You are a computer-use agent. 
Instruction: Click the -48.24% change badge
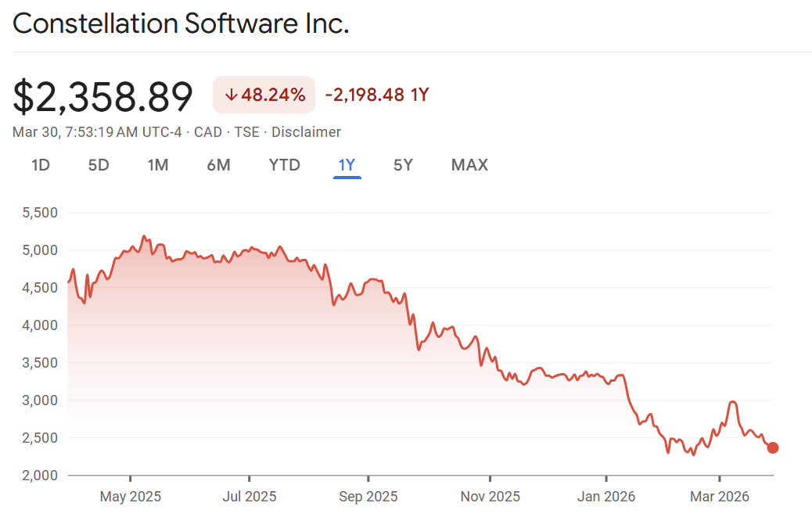click(x=264, y=95)
